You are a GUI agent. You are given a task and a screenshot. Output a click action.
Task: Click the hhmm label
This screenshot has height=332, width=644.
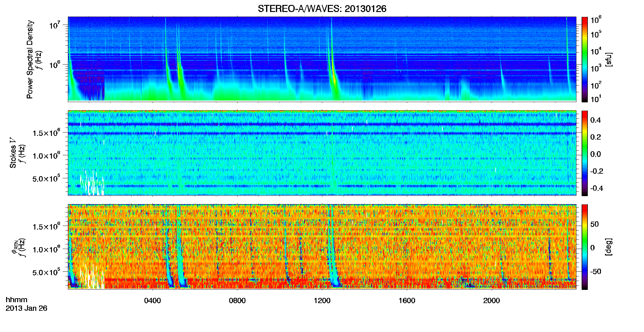pos(17,300)
